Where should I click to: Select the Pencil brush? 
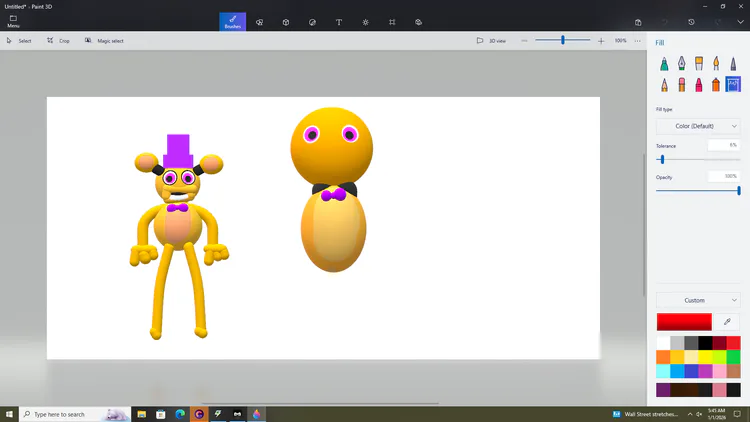coord(664,85)
